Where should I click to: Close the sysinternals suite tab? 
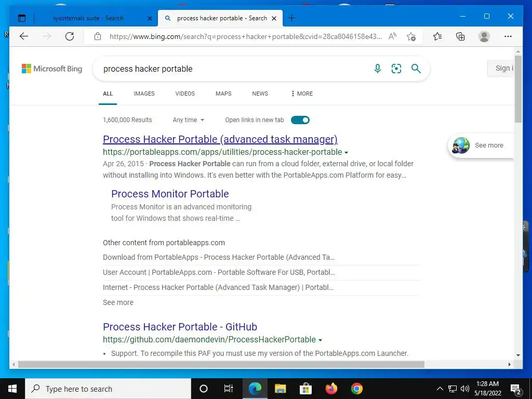click(x=150, y=18)
